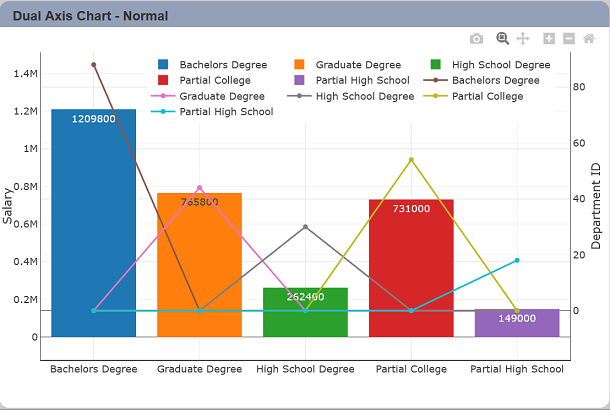Click the camera download plot icon
The image size is (610, 410).
click(x=476, y=39)
